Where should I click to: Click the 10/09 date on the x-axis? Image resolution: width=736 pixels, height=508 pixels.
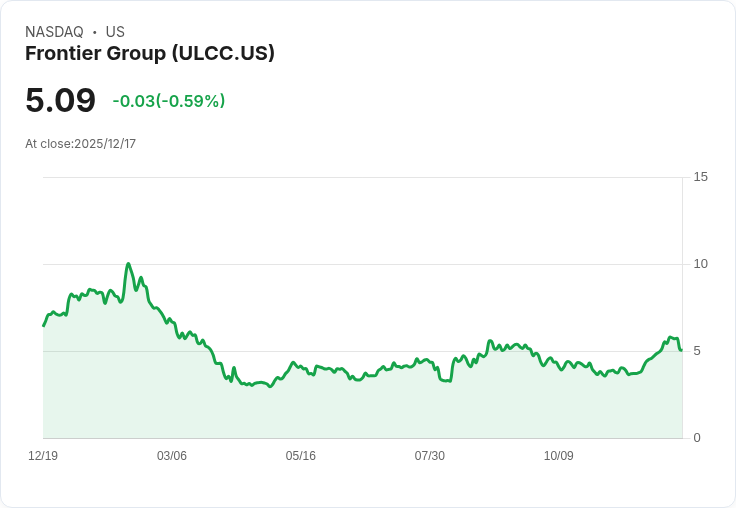(559, 455)
